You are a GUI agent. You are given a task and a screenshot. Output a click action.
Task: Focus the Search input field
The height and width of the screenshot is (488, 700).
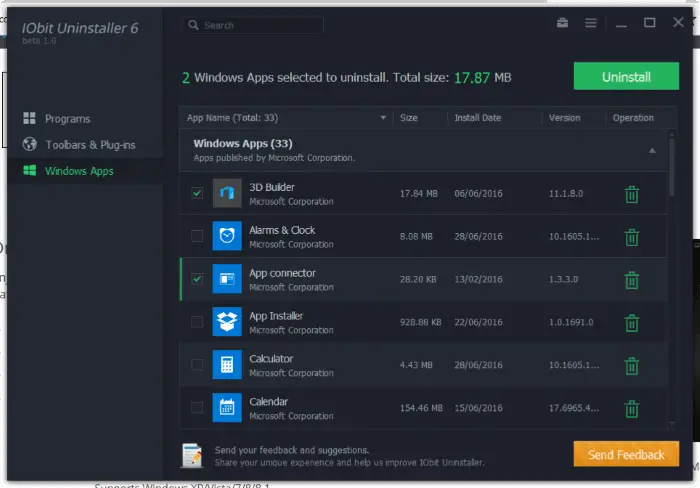click(x=253, y=25)
